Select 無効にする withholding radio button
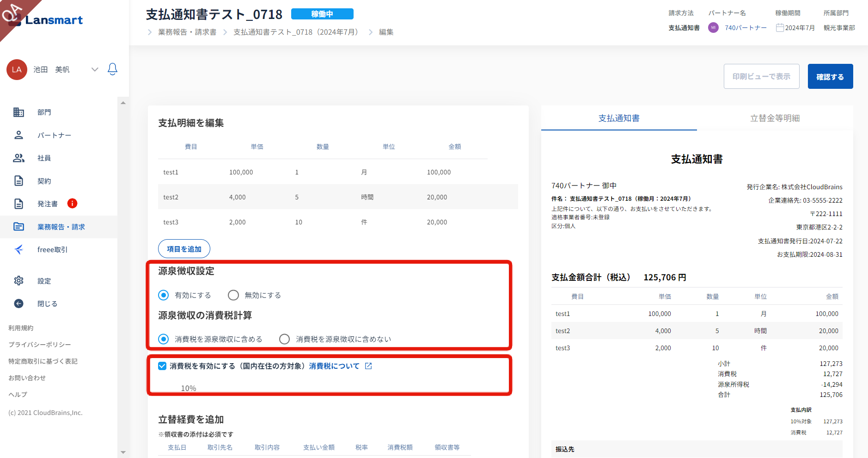 pyautogui.click(x=233, y=295)
